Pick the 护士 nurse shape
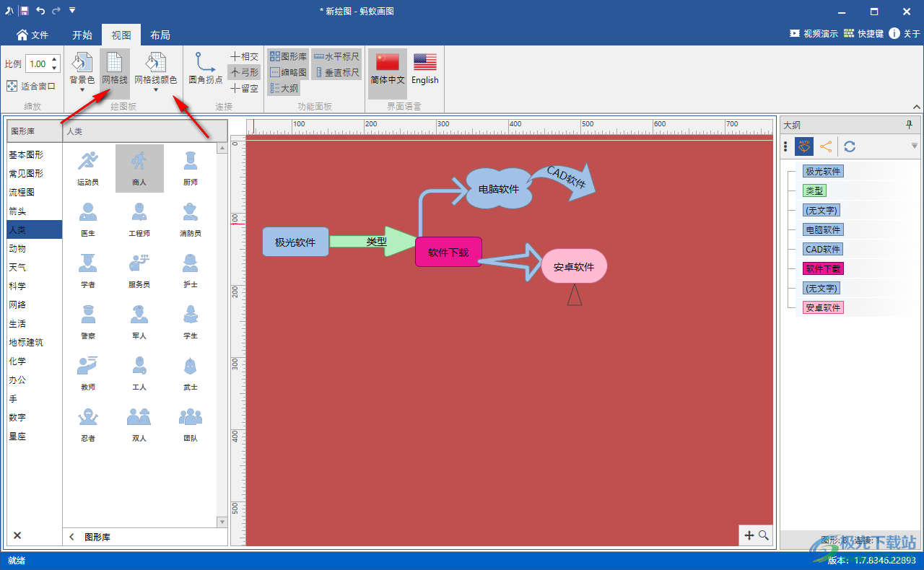Viewport: 924px width, 570px height. [191, 271]
